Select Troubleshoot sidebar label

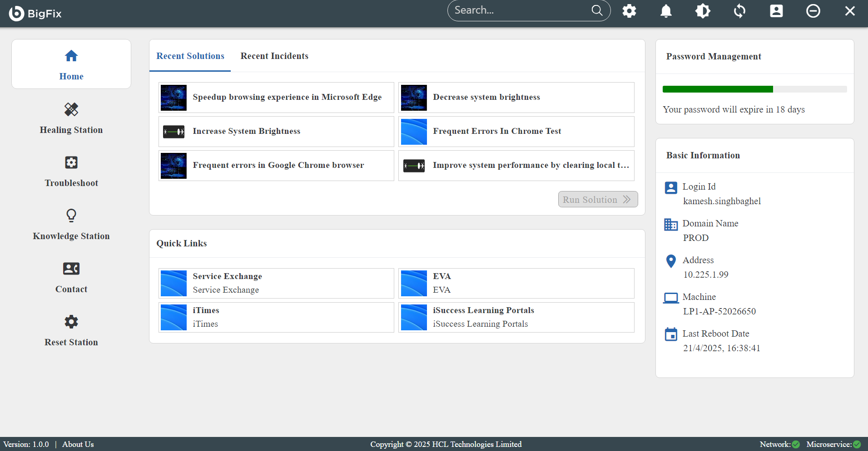71,183
